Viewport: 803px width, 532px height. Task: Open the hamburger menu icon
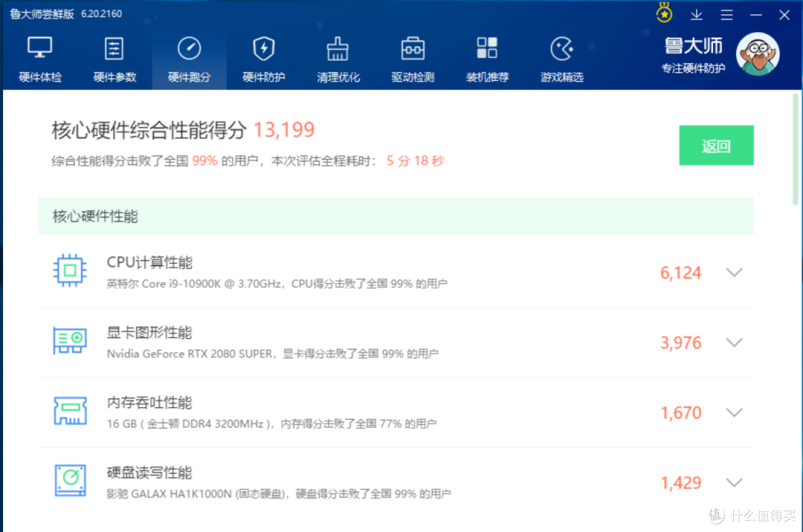(726, 15)
